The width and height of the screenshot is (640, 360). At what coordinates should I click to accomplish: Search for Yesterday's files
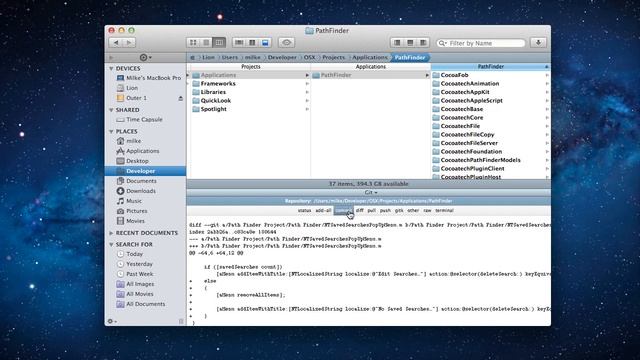135,264
